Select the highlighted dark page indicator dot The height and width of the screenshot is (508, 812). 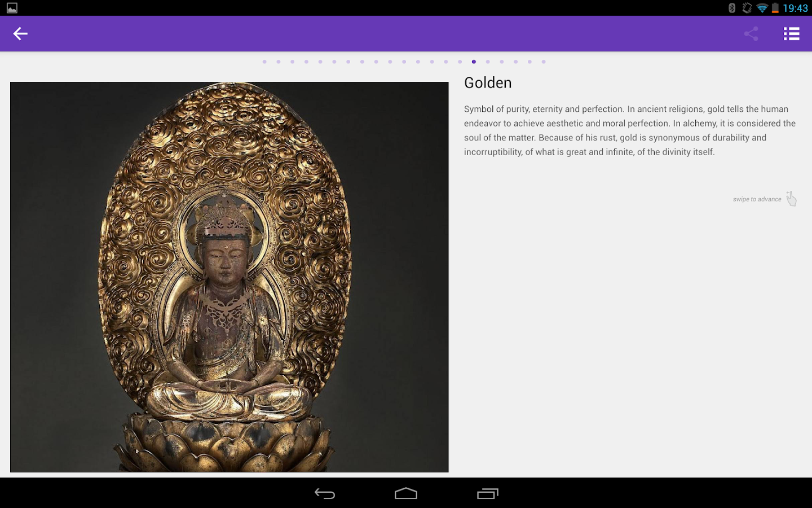474,62
